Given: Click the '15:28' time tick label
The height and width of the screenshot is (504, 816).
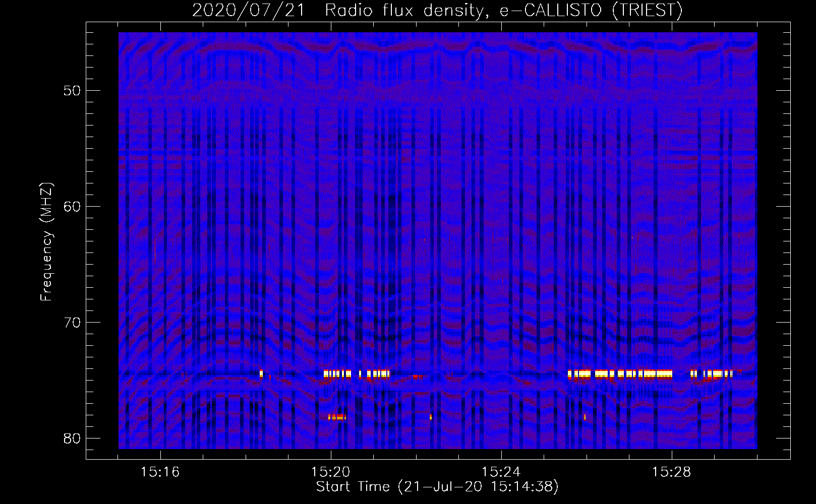Looking at the screenshot, I should coord(672,472).
